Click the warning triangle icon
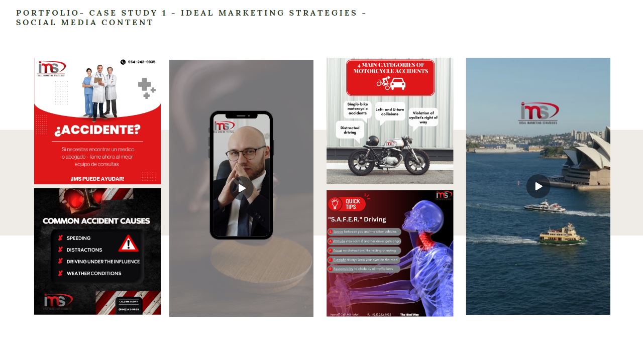 (x=128, y=244)
